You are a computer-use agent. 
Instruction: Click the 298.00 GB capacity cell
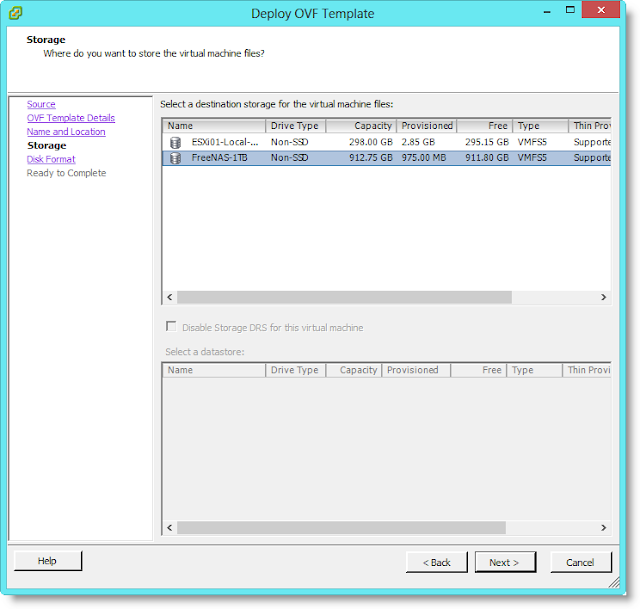pos(371,142)
